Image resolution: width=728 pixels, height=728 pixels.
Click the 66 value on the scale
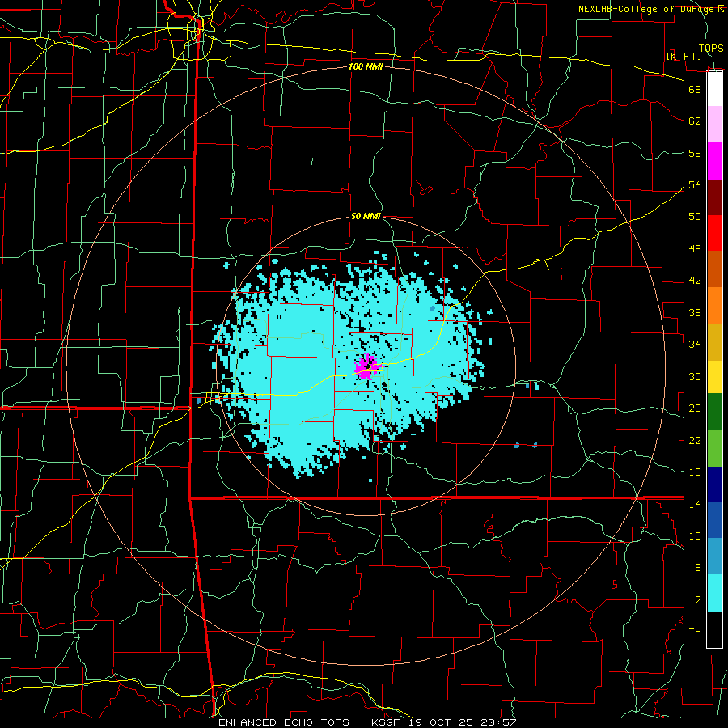695,89
